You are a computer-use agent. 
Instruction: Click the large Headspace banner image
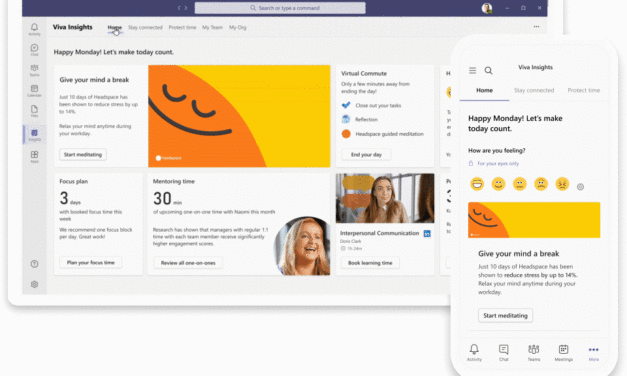[239, 116]
